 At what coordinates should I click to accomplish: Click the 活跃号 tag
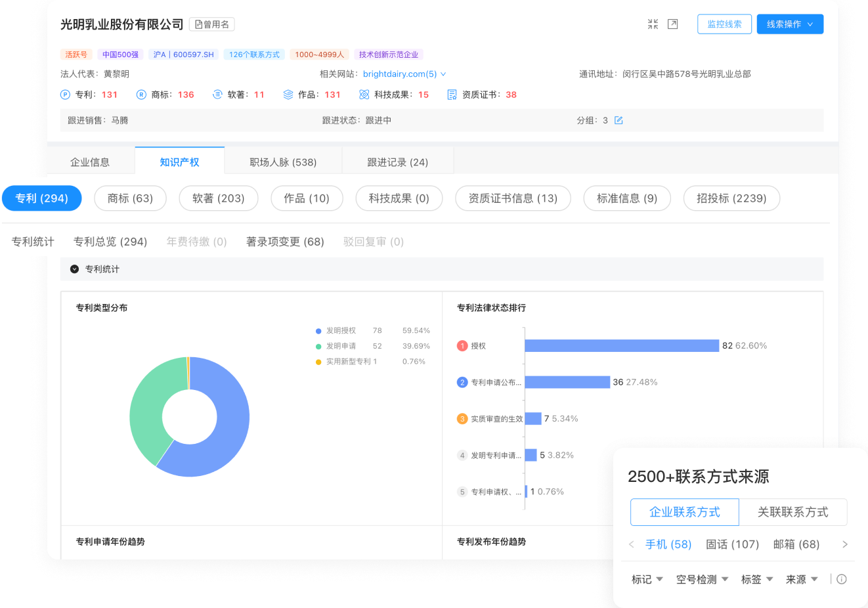click(x=76, y=54)
